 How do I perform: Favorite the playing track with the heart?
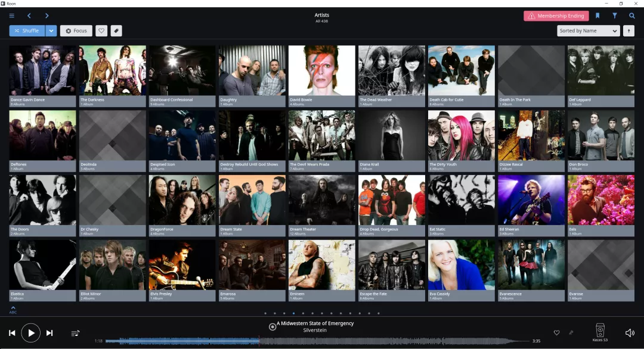coord(556,332)
